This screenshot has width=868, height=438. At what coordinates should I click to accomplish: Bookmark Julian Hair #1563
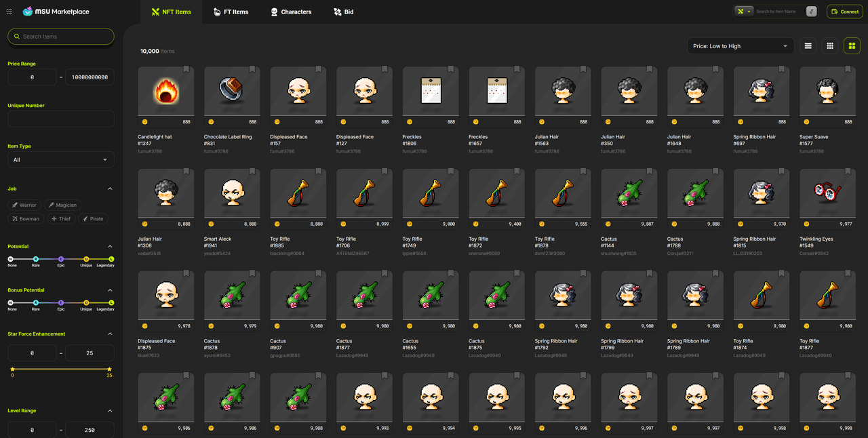[583, 69]
